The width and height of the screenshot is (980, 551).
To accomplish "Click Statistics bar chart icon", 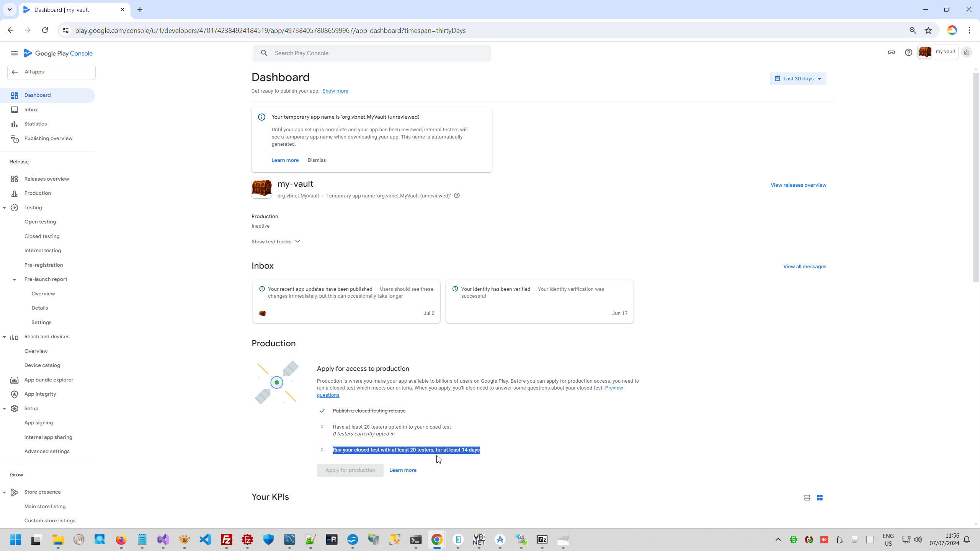I will tap(15, 124).
